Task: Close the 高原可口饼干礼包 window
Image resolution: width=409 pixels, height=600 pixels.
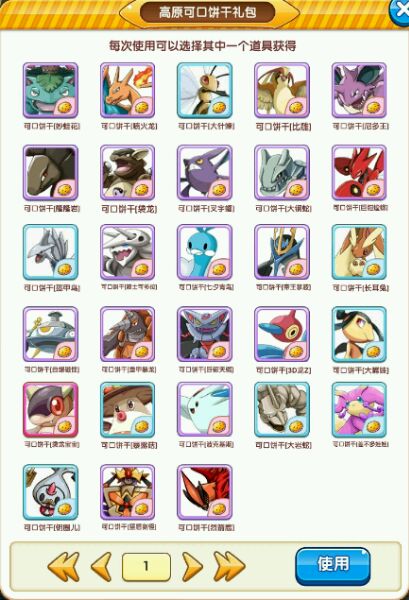Action: (400, 11)
